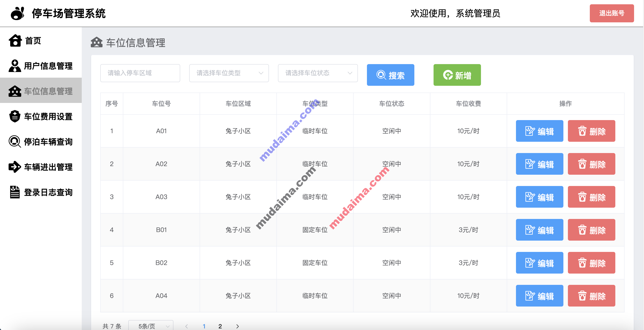The image size is (644, 330).
Task: Go to 用户信息管理 menu item
Action: pyautogui.click(x=41, y=66)
